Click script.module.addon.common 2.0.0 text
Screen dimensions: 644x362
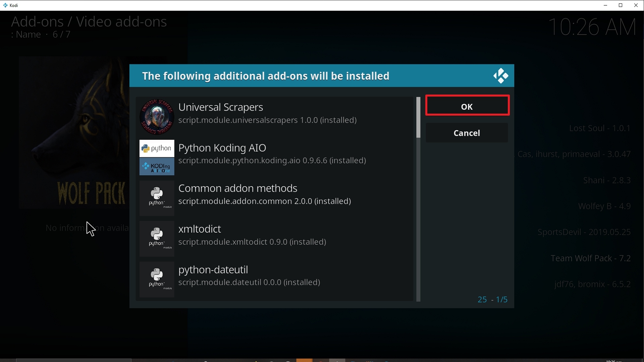pos(265,201)
